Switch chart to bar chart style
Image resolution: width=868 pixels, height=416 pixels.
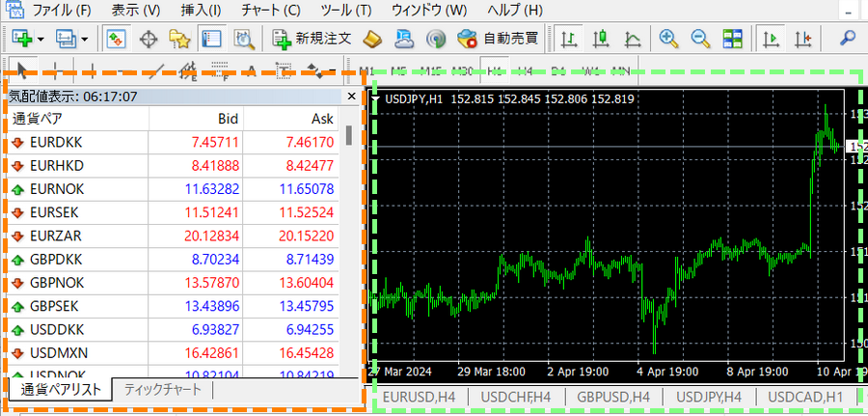(569, 39)
